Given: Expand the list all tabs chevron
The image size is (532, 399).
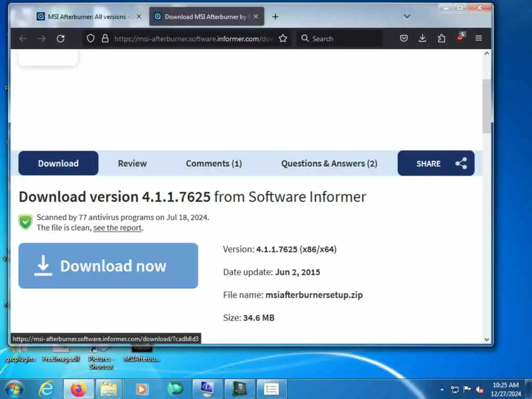Looking at the screenshot, I should (407, 16).
